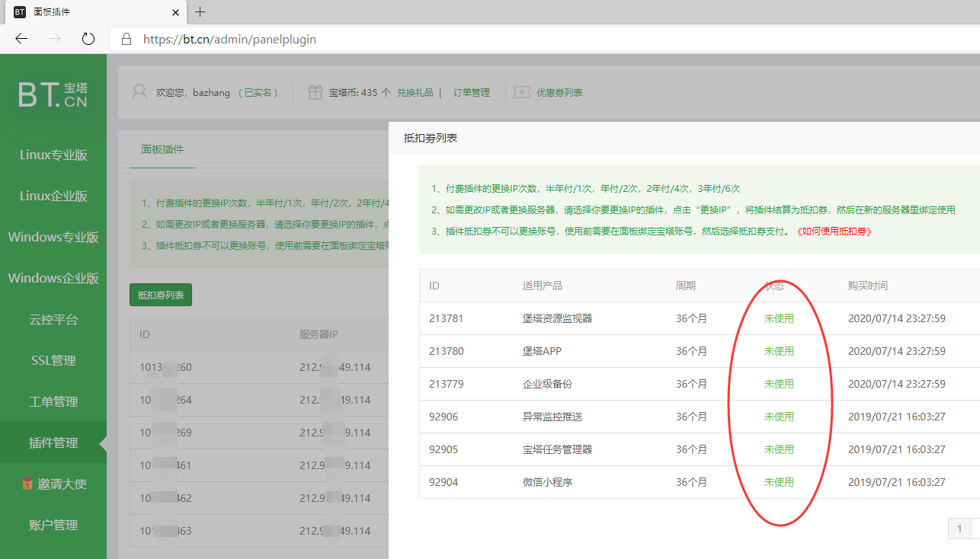The image size is (980, 559).
Task: Click the 宝塔币: 435 个 balance text
Action: (360, 92)
